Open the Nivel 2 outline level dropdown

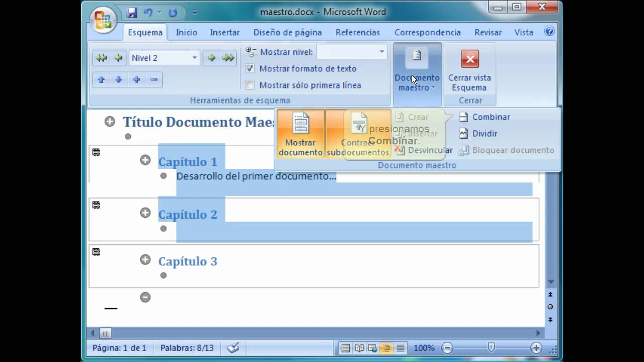click(x=194, y=58)
